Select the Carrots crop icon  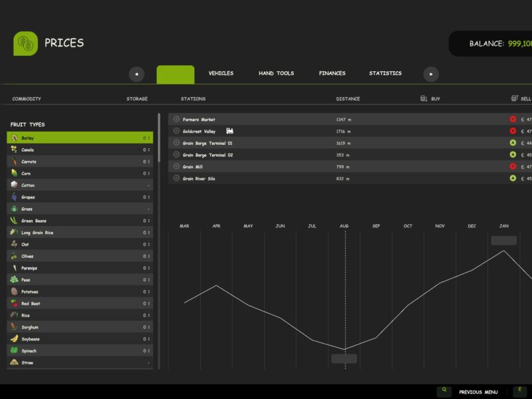tap(14, 162)
